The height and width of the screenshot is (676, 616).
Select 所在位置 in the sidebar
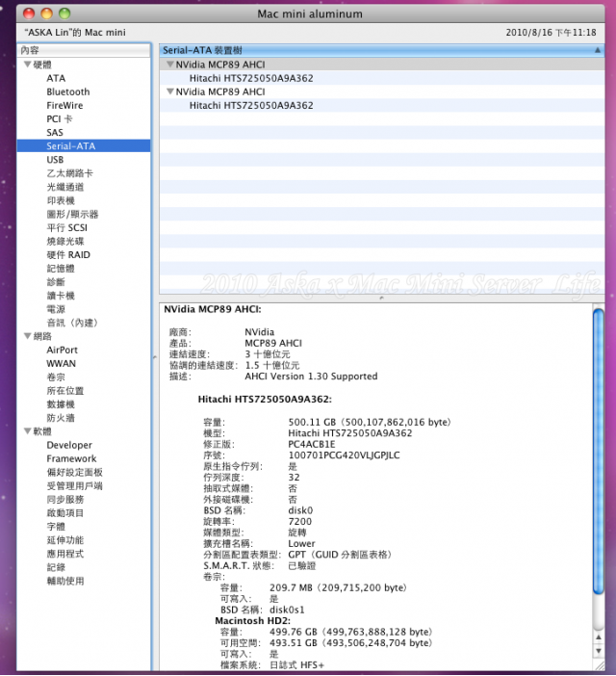click(65, 391)
